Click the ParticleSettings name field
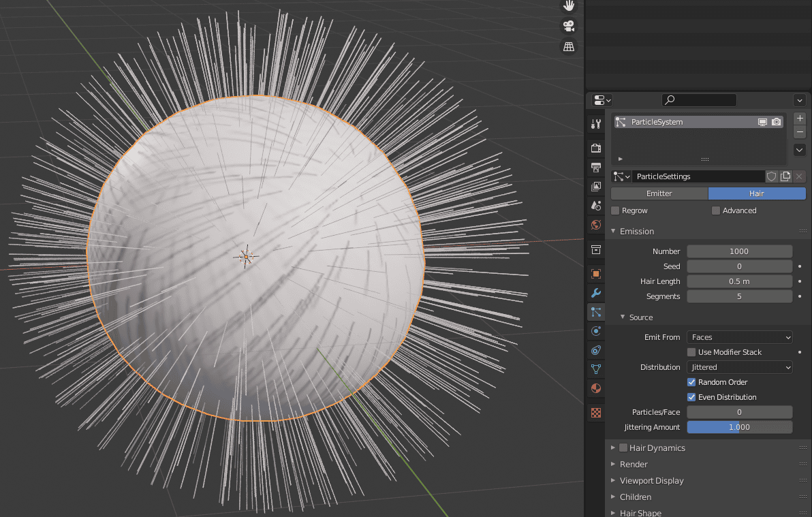This screenshot has height=517, width=812. pyautogui.click(x=699, y=176)
